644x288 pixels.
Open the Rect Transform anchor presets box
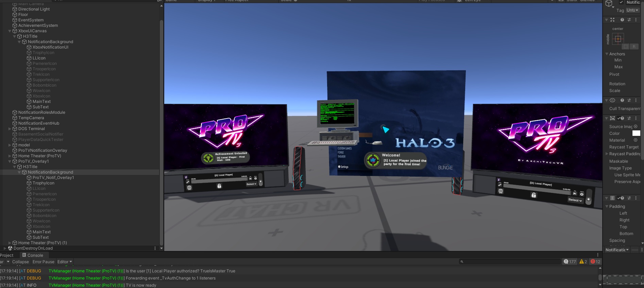coord(618,39)
